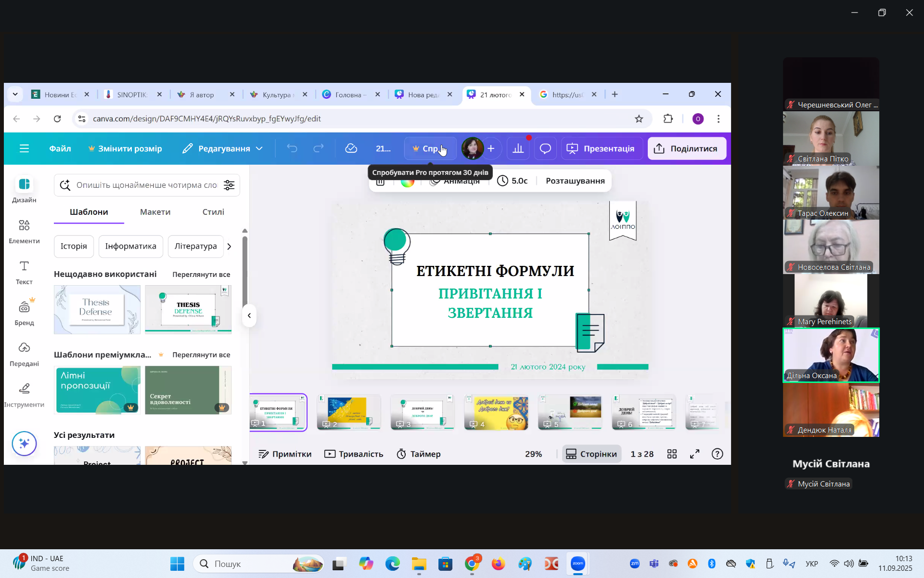Click the Canva AI assistant sparkle button
The image size is (924, 578).
click(24, 443)
